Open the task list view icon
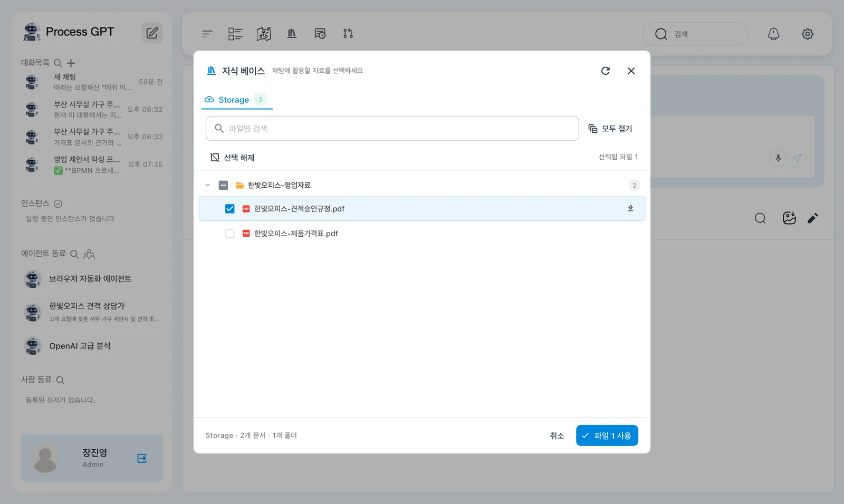 [x=235, y=34]
